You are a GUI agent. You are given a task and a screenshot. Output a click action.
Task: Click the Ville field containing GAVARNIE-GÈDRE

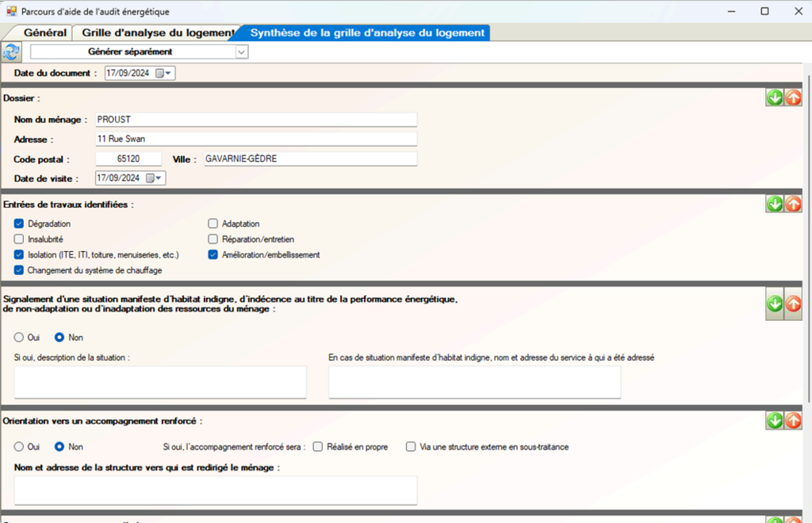pos(308,158)
